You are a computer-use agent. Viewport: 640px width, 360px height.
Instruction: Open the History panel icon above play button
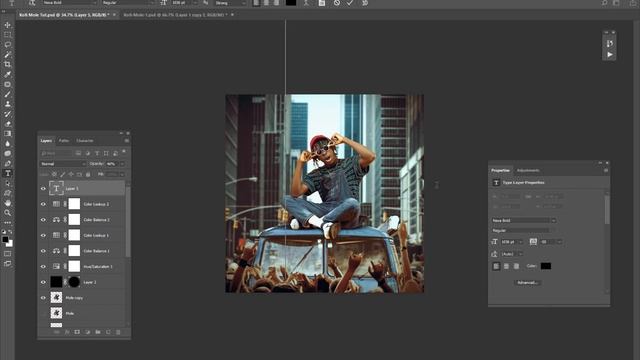coord(609,44)
